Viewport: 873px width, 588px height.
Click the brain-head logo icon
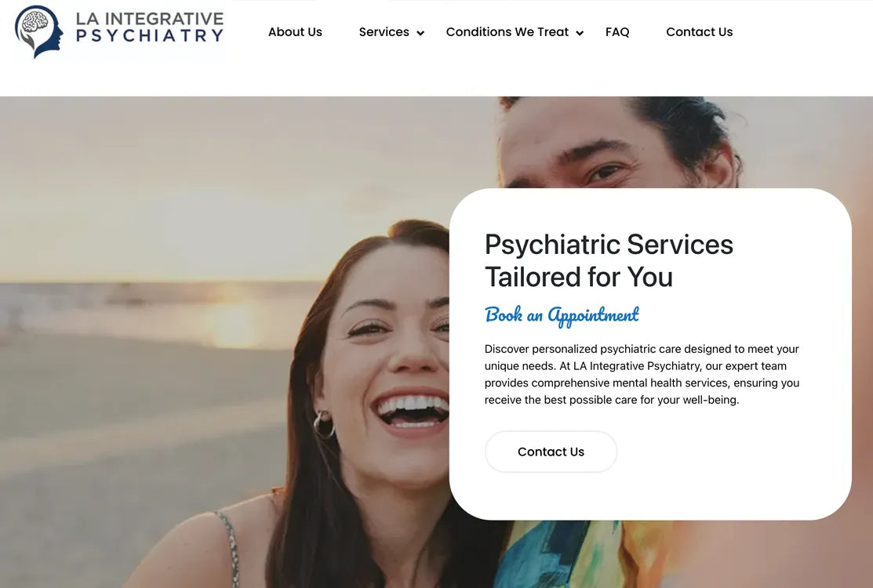pos(38,31)
